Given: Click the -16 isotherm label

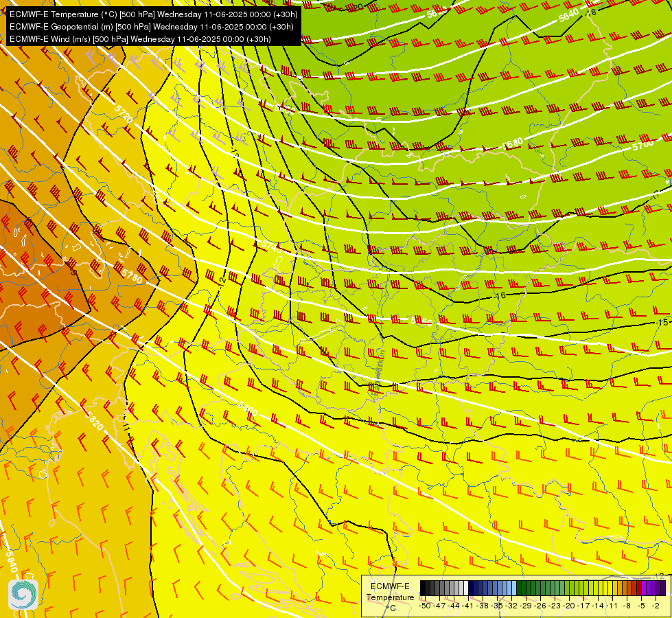Looking at the screenshot, I should [500, 295].
